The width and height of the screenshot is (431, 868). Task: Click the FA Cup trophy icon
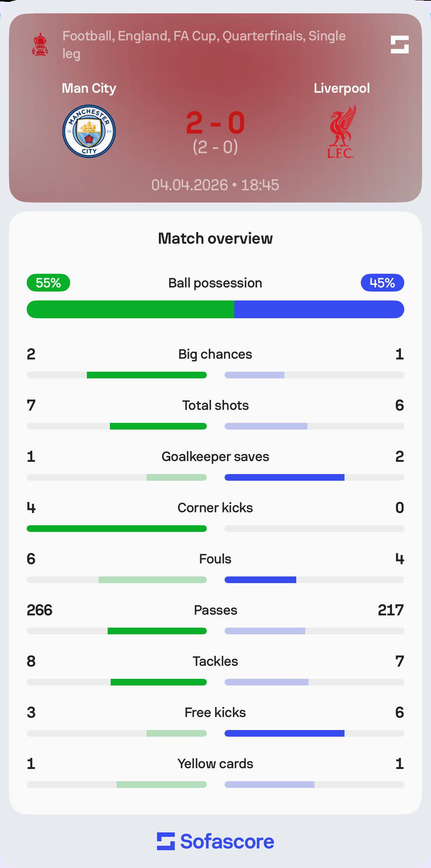click(x=40, y=45)
